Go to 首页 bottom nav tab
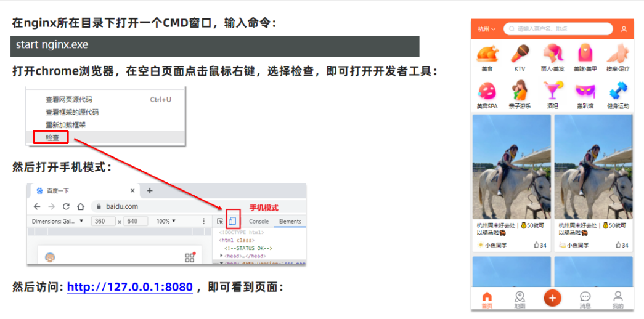Image resolution: width=644 pixels, height=319 pixels. tap(487, 300)
